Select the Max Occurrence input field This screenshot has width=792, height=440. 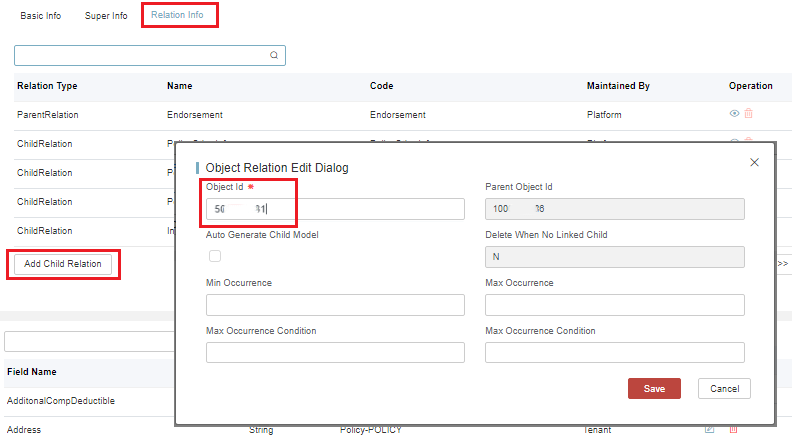click(x=614, y=305)
